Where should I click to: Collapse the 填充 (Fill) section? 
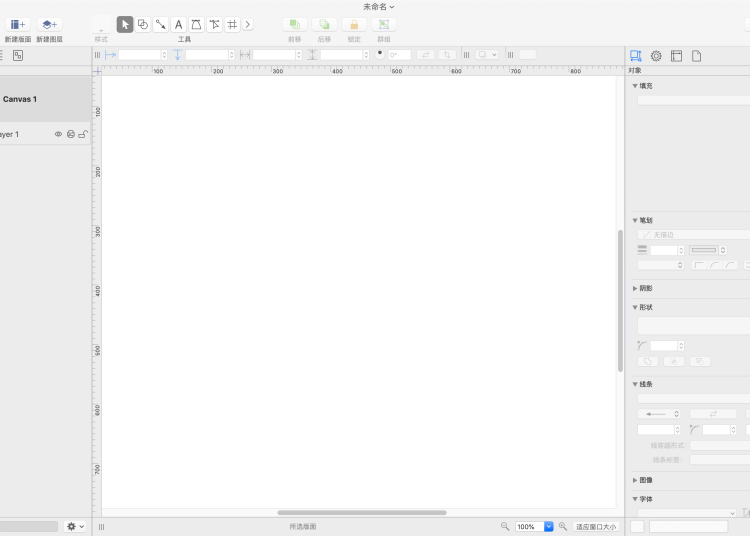coord(635,86)
